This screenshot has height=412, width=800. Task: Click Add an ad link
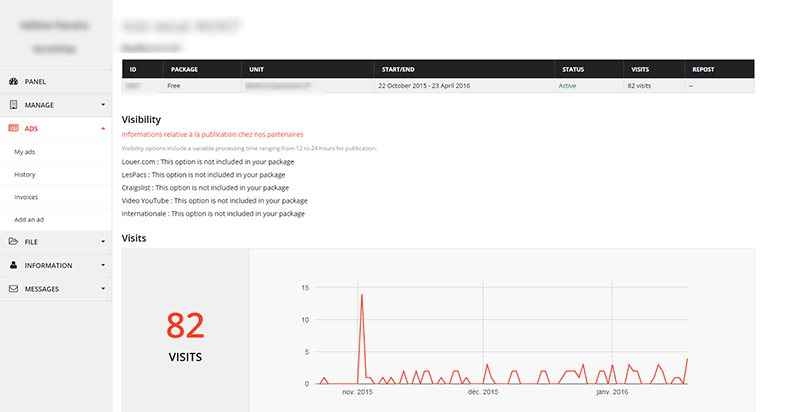point(29,219)
